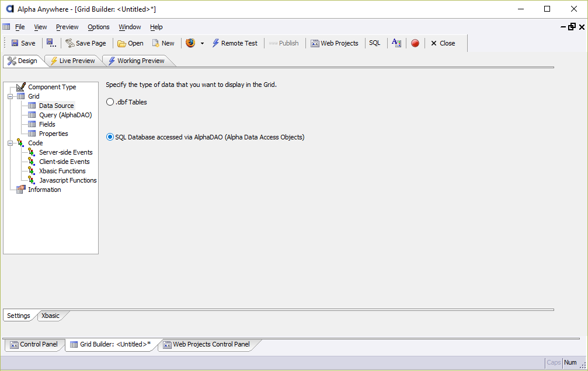Select Code node in tree

point(36,143)
